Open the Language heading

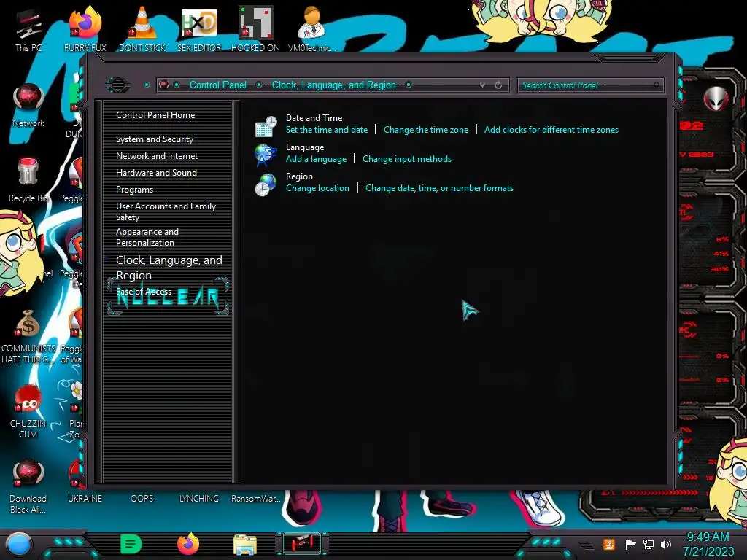point(305,147)
